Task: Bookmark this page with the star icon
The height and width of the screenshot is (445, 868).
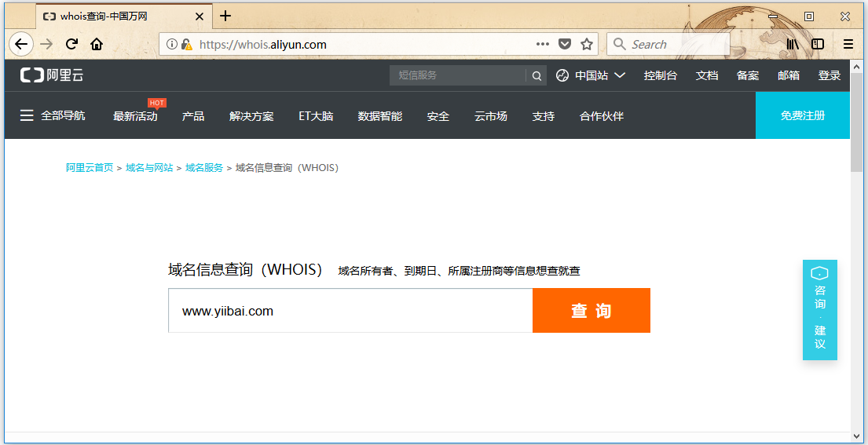Action: coord(587,45)
